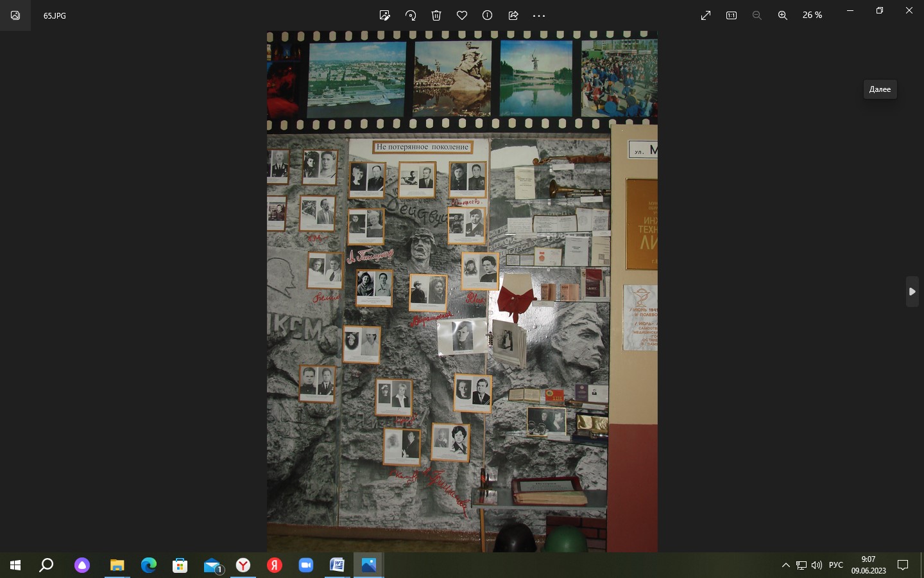Click the active Photos app taskbar icon
Screen dimensions: 924x578
coord(368,565)
